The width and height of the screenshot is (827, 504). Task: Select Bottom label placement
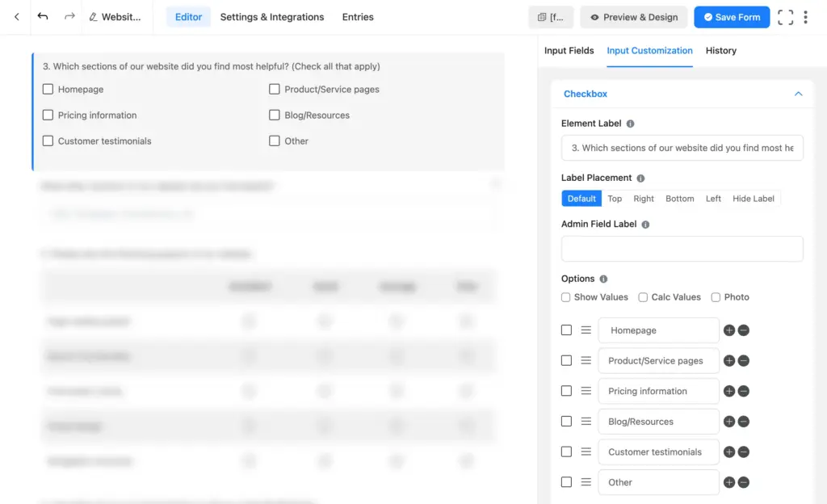click(679, 199)
